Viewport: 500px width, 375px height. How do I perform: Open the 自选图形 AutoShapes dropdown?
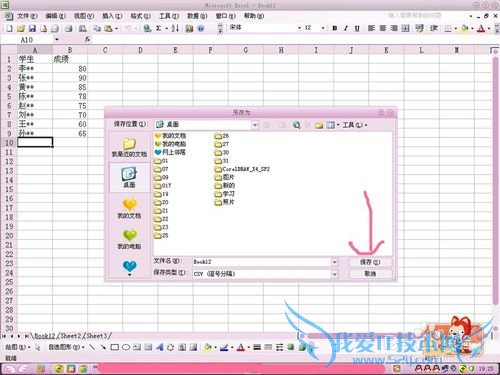67,347
